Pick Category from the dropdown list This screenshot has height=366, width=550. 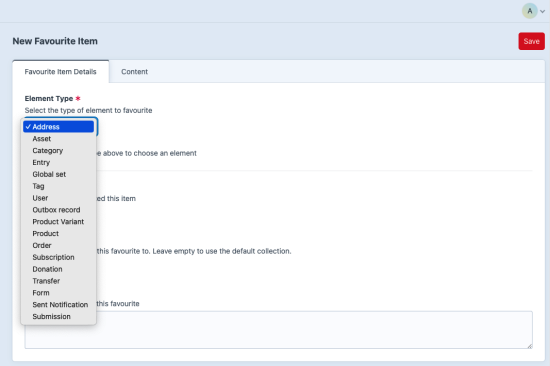pos(59,151)
